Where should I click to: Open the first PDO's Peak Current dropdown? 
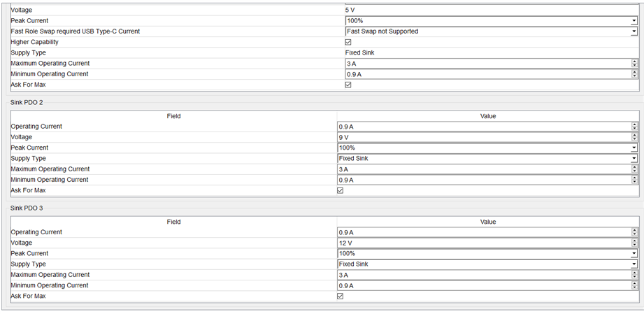(x=634, y=21)
